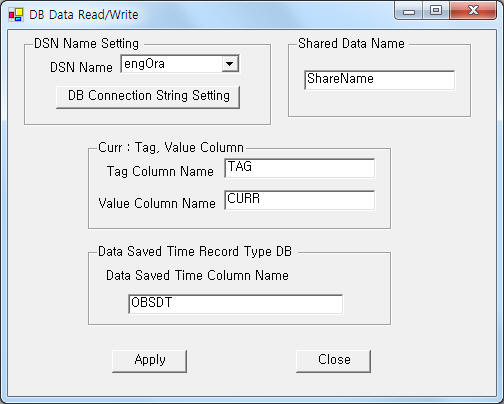
Task: Click the window title bar text
Action: [x=84, y=15]
